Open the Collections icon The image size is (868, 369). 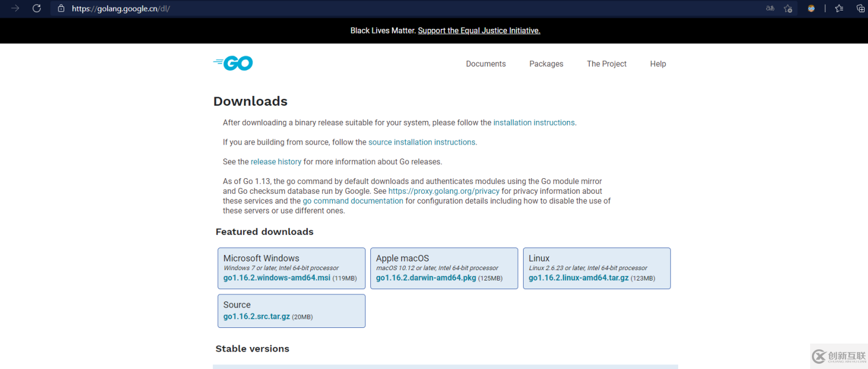coord(860,8)
